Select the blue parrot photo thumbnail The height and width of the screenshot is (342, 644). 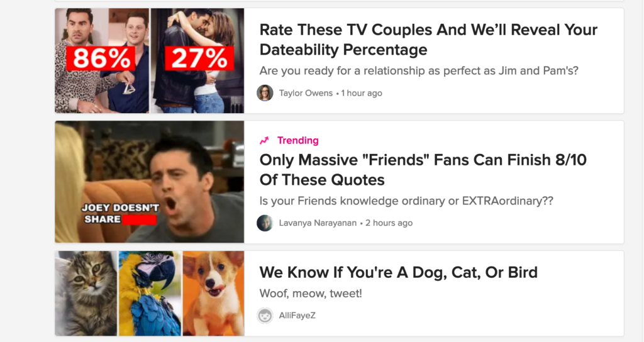click(150, 294)
